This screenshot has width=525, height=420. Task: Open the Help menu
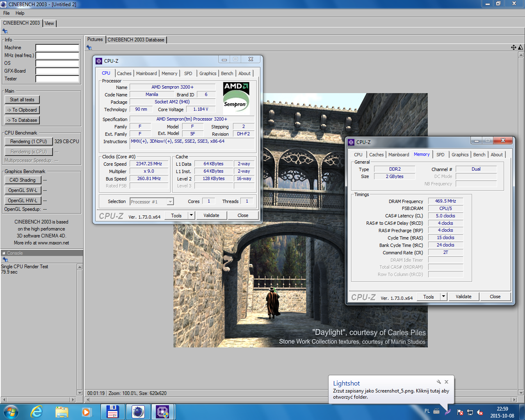pos(20,13)
